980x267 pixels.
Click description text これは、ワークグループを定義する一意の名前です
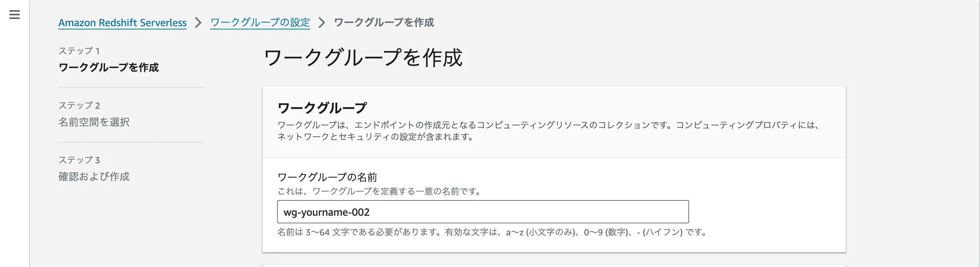(x=379, y=191)
